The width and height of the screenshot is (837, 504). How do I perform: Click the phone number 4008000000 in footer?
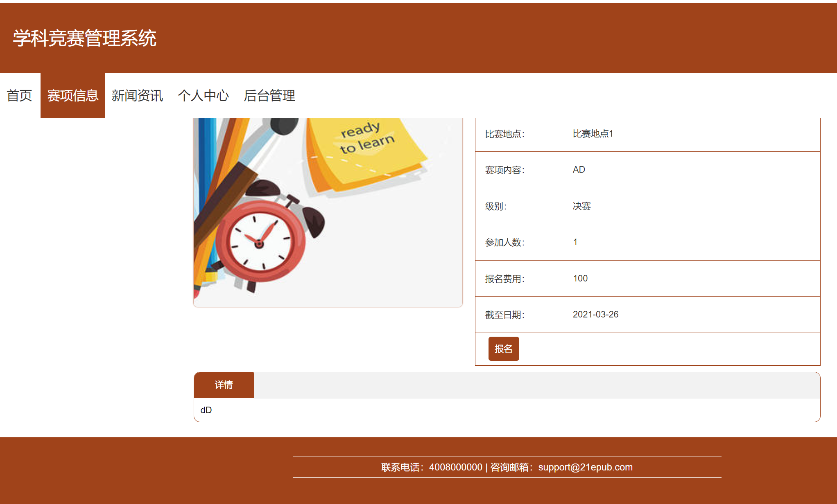coord(455,467)
